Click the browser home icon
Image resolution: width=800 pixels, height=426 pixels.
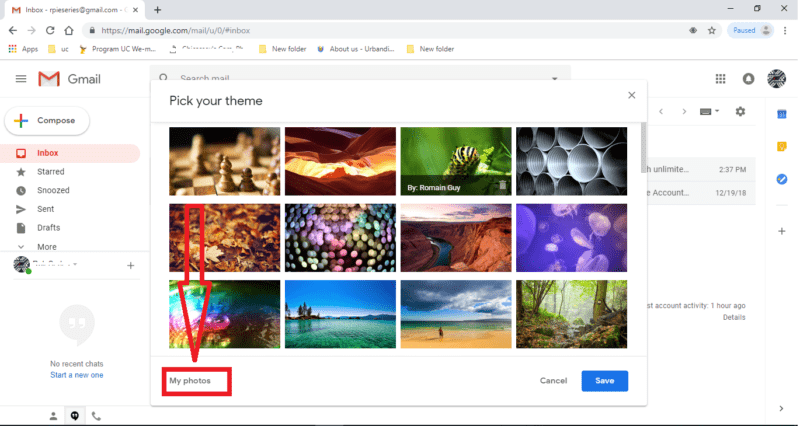tap(69, 31)
